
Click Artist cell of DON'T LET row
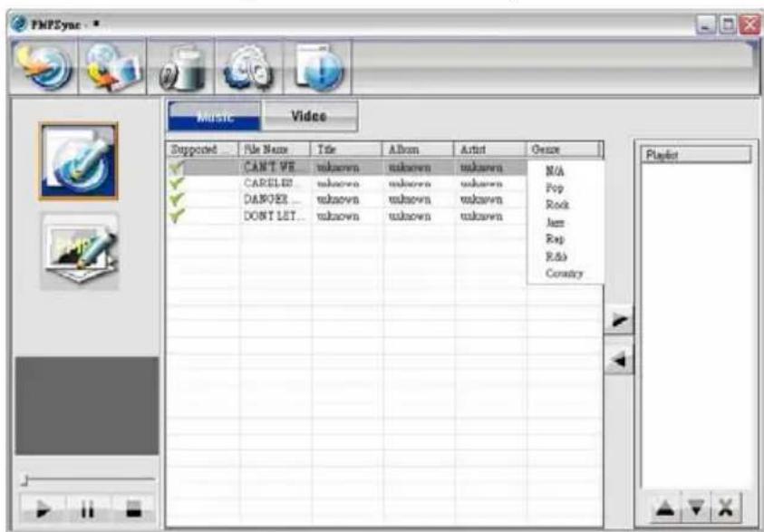(490, 217)
